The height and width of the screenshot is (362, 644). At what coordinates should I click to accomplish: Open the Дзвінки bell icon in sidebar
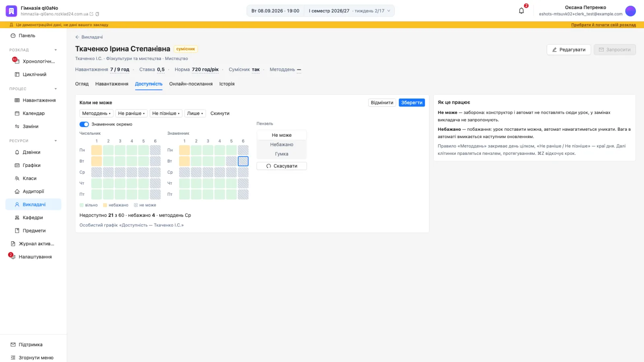click(x=17, y=152)
